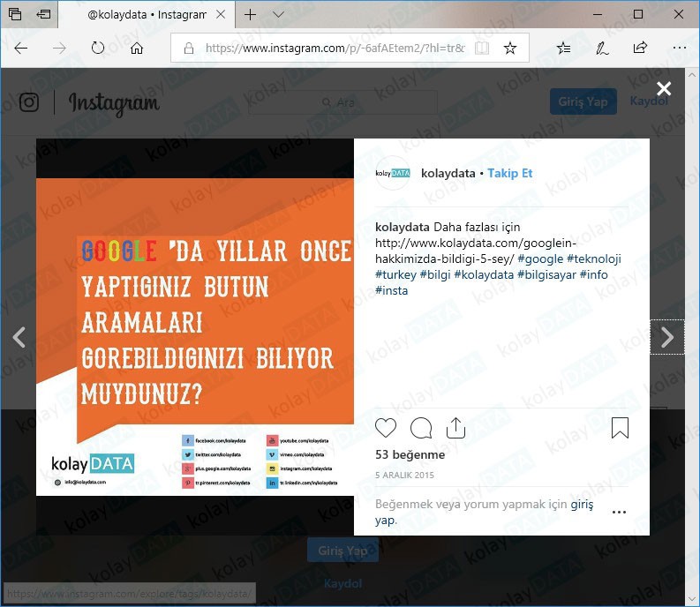This screenshot has height=607, width=700.
Task: Close the @kolaydata Instagram tab
Action: [x=221, y=15]
